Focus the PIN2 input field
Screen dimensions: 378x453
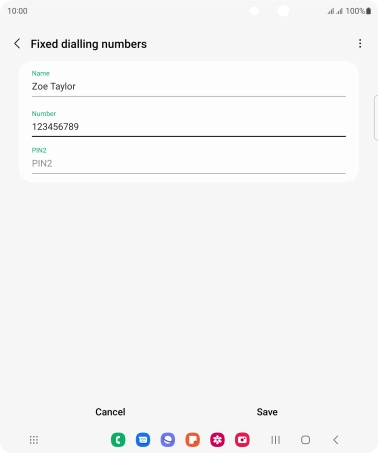[189, 163]
